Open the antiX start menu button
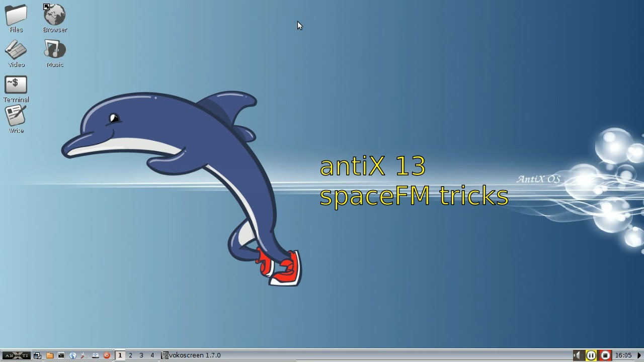Viewport: 644px width, 362px height. coord(16,355)
